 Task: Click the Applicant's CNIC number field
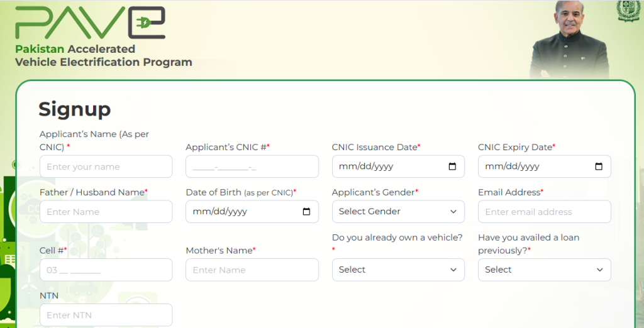point(252,167)
